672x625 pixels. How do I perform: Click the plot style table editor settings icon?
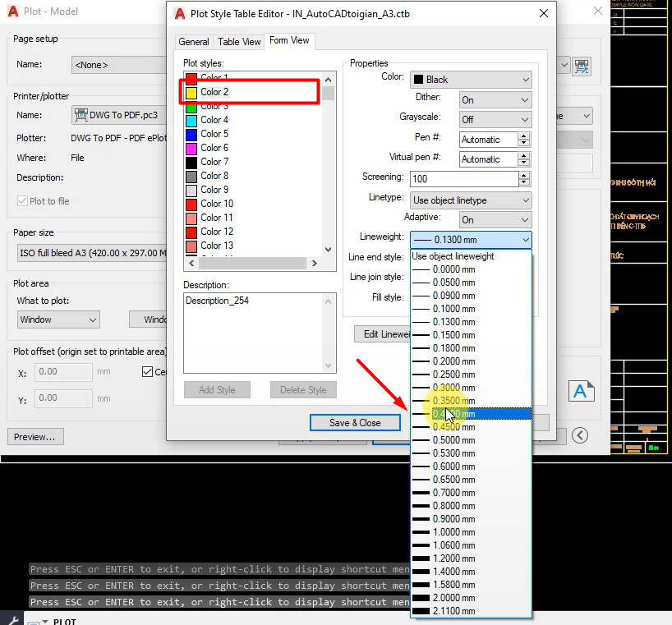[x=583, y=67]
